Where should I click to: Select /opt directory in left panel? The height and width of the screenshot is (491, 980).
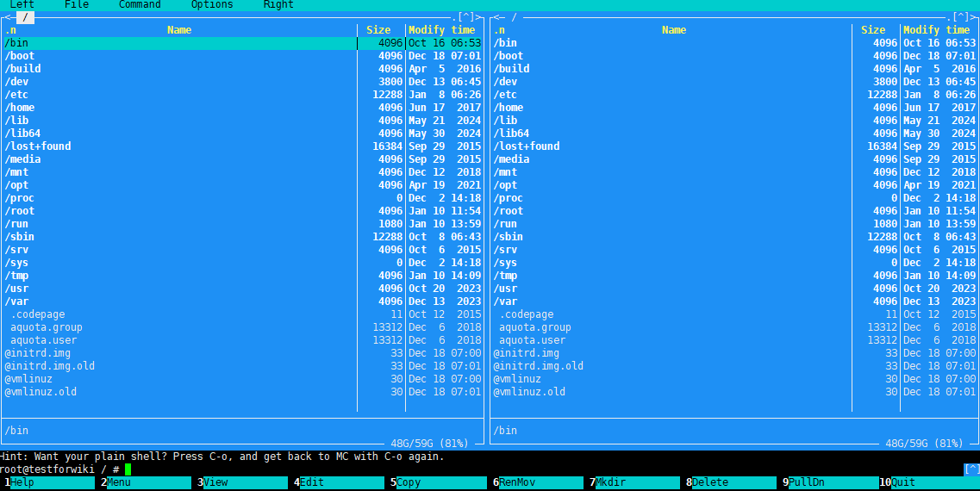click(x=243, y=185)
